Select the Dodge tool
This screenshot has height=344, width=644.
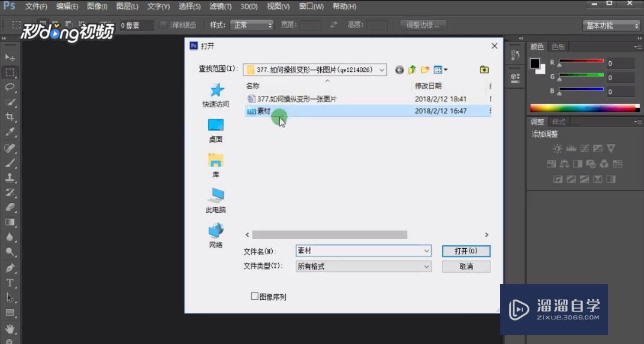point(10,252)
